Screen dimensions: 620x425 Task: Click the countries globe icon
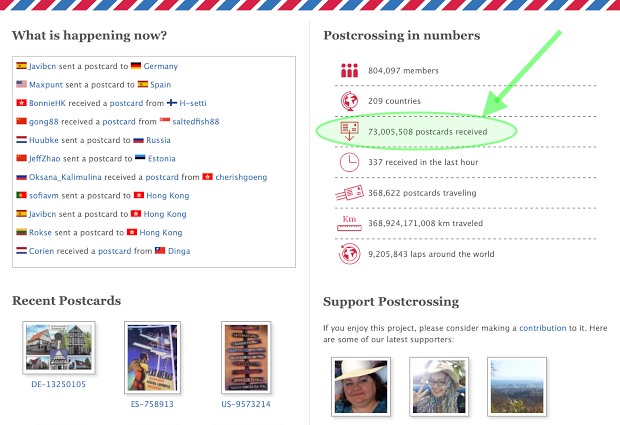point(349,101)
